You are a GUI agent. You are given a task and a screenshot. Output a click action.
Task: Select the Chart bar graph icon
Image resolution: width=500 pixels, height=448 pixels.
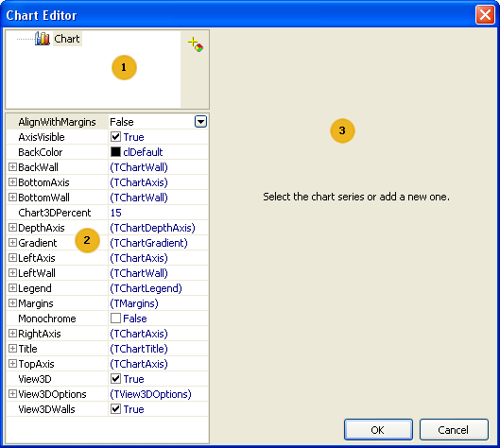[x=43, y=39]
